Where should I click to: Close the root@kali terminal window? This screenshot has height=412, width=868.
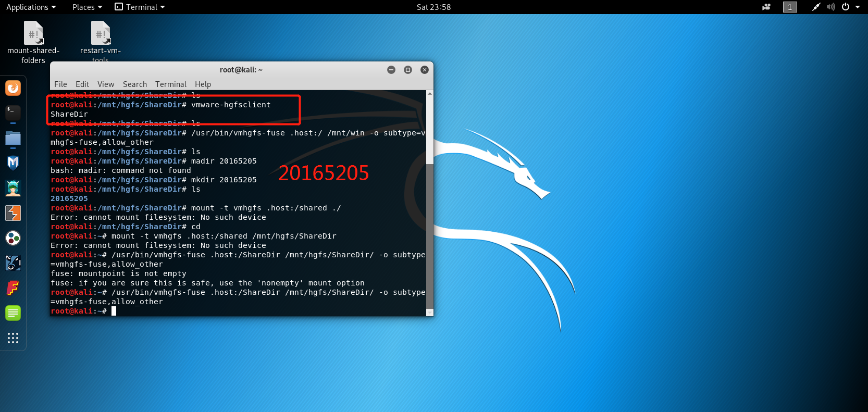(x=425, y=70)
